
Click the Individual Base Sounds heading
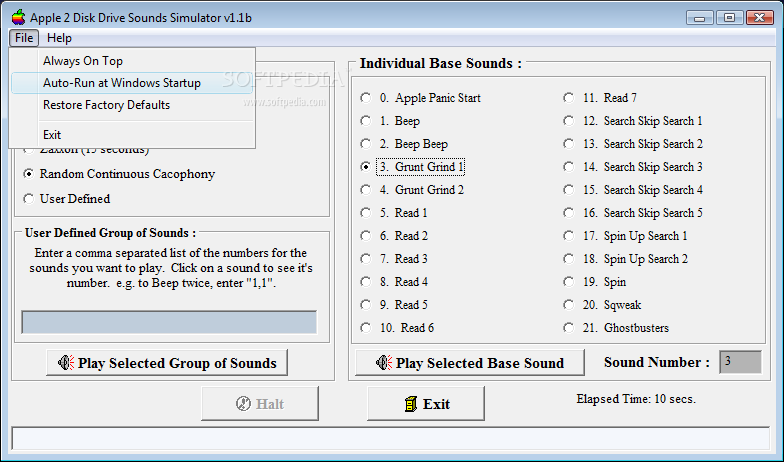(440, 64)
